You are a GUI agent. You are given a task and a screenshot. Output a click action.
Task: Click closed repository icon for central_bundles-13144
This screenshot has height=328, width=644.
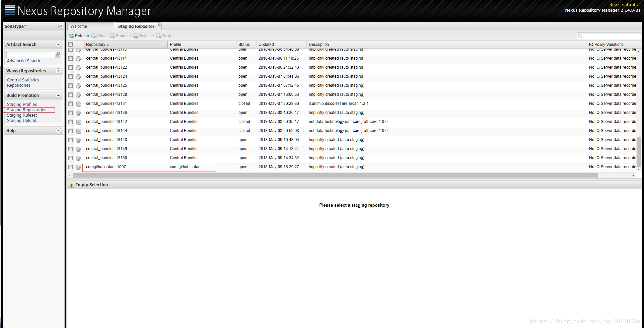pyautogui.click(x=79, y=131)
